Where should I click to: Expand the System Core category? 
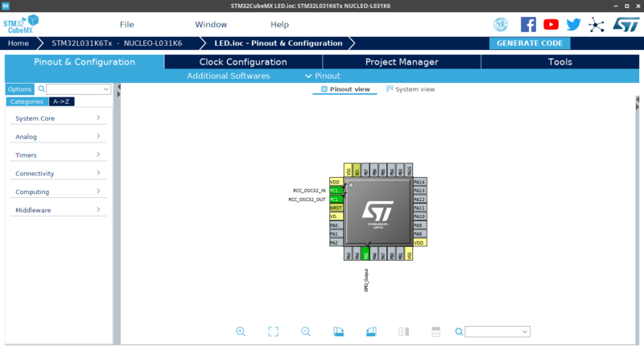tap(56, 118)
